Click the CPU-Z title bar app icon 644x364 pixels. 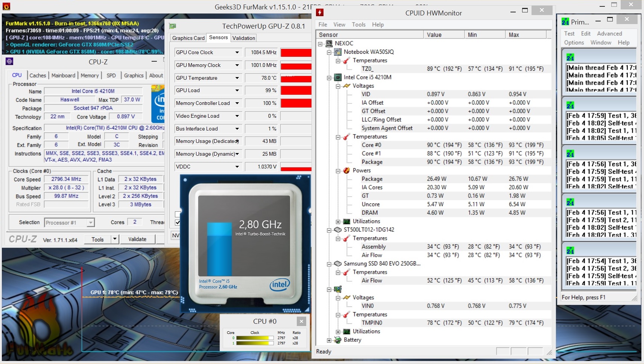click(10, 61)
